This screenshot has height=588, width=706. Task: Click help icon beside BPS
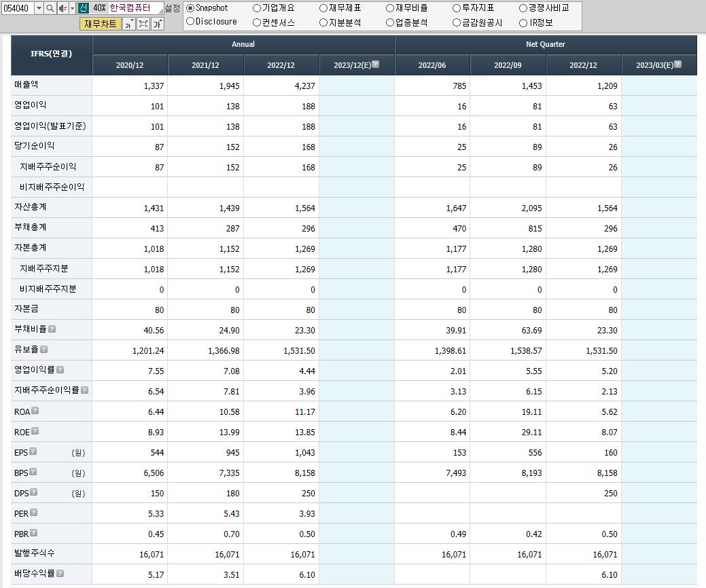coord(33,471)
